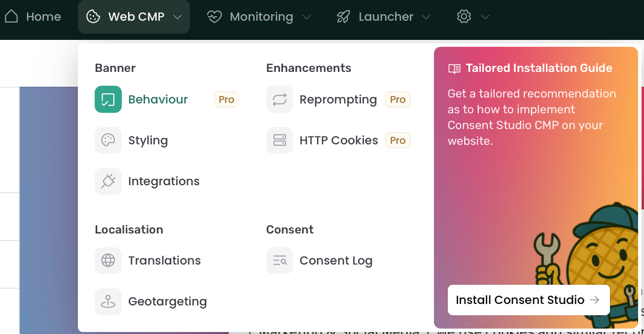The height and width of the screenshot is (334, 644).
Task: Select HTTP Cookies under Enhancements
Action: pyautogui.click(x=339, y=140)
